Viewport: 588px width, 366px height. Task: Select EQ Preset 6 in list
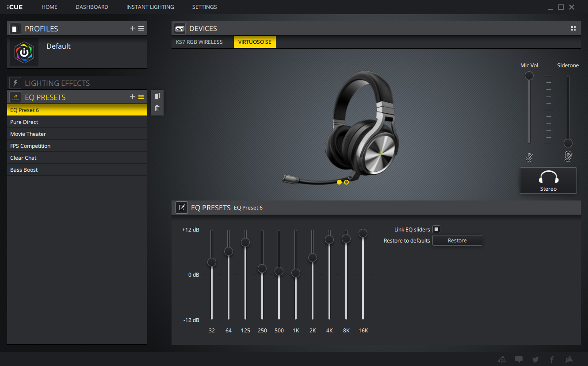(x=77, y=110)
